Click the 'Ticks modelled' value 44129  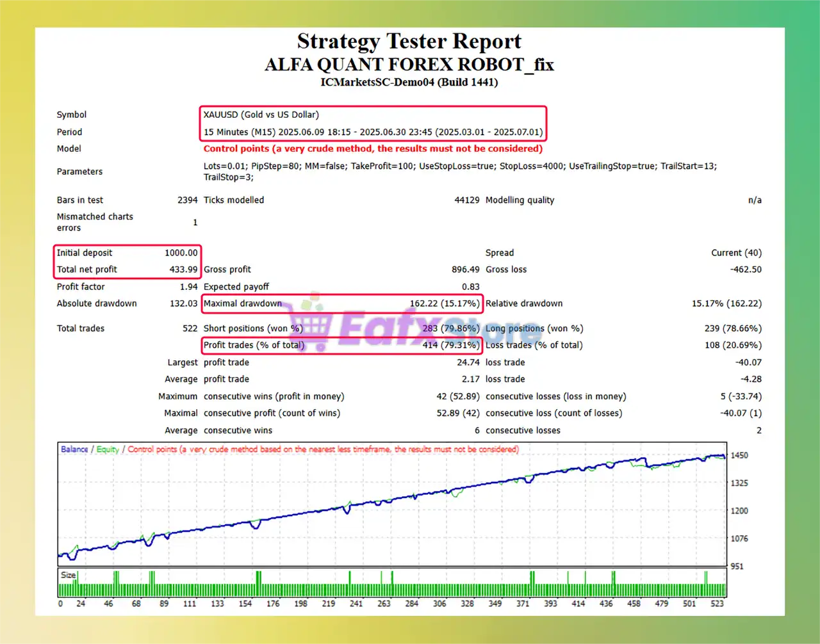[x=466, y=200]
